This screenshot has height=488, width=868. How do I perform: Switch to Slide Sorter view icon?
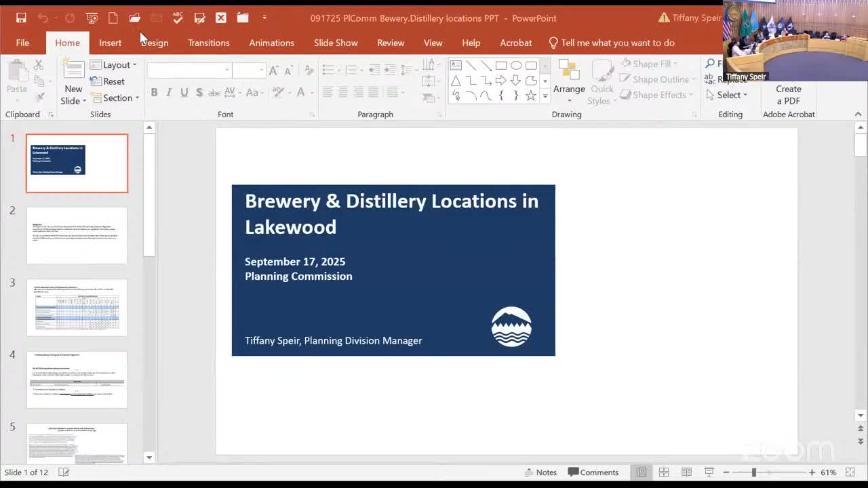(x=664, y=472)
